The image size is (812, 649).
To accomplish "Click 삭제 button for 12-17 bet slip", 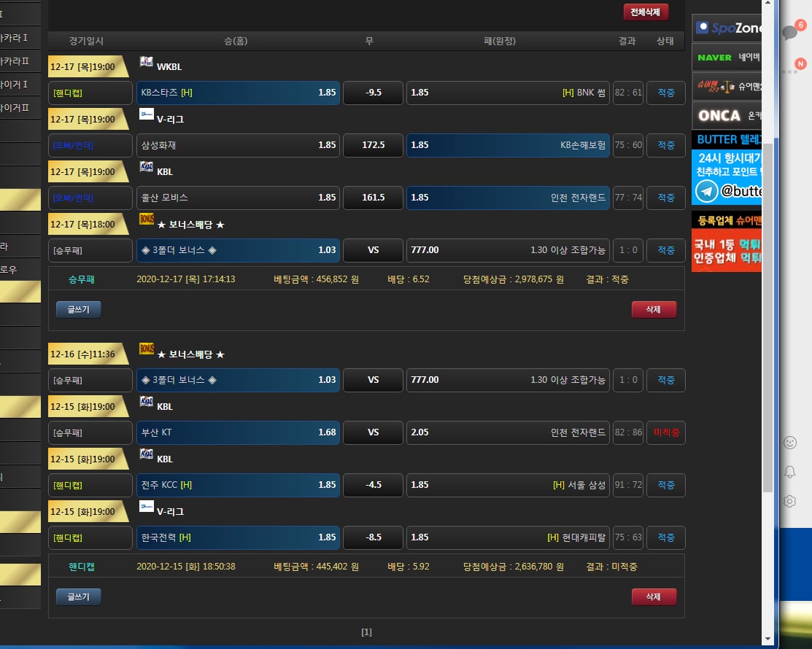I will (653, 310).
